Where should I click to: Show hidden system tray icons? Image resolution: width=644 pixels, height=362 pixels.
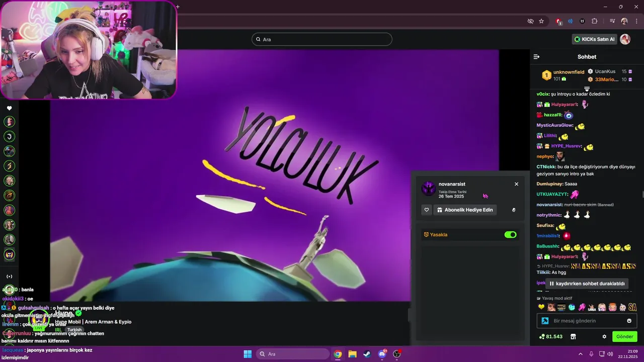580,354
